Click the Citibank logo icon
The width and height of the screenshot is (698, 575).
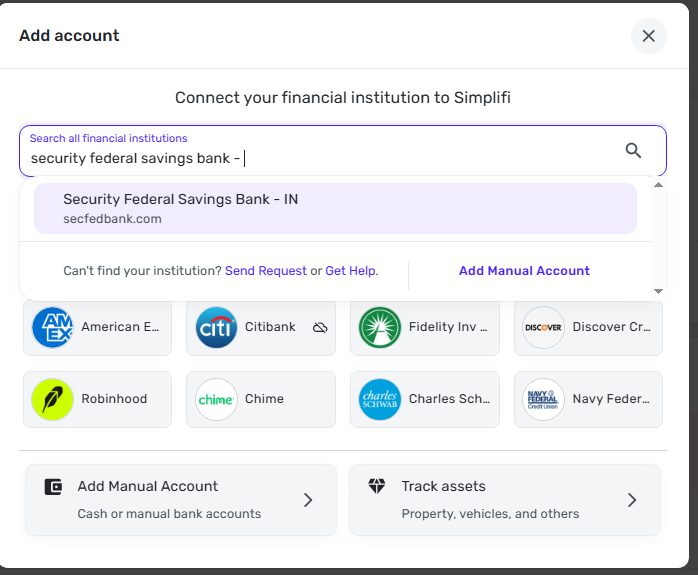(216, 327)
